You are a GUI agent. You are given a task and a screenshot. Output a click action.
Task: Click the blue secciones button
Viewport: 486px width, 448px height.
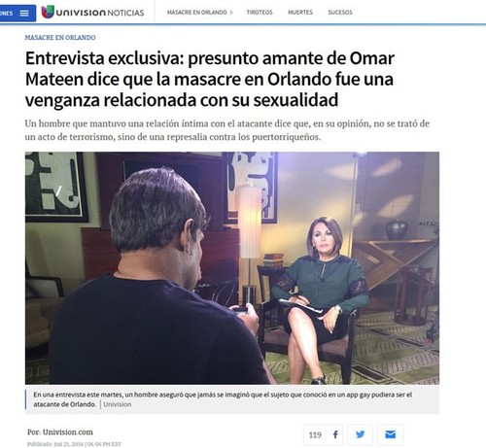click(17, 14)
